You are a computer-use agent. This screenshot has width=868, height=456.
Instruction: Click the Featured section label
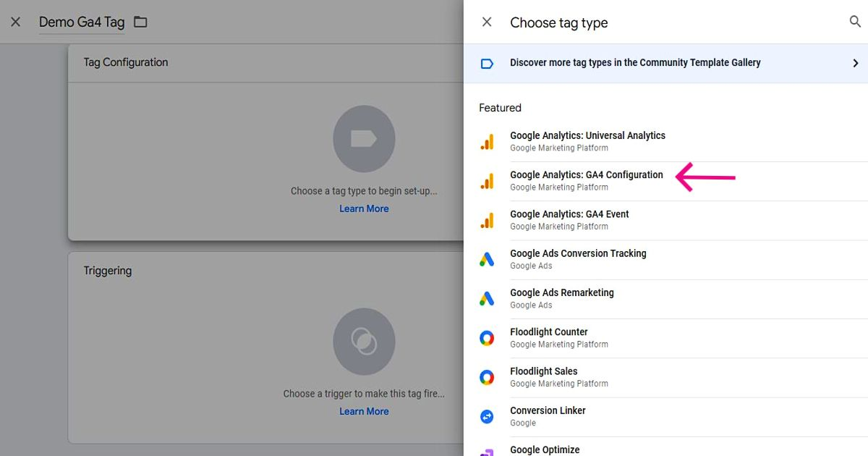click(500, 108)
